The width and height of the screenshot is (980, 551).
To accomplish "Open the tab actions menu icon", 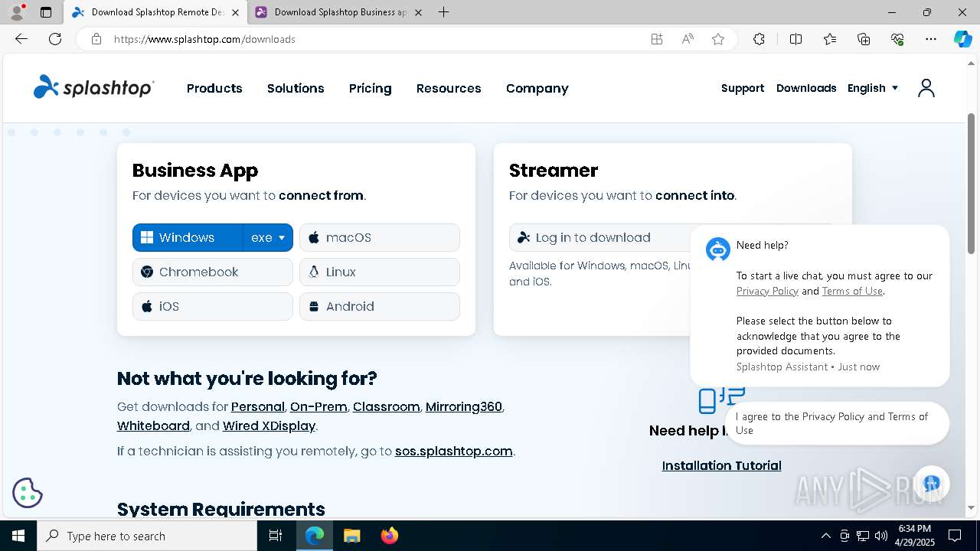I will tap(46, 12).
